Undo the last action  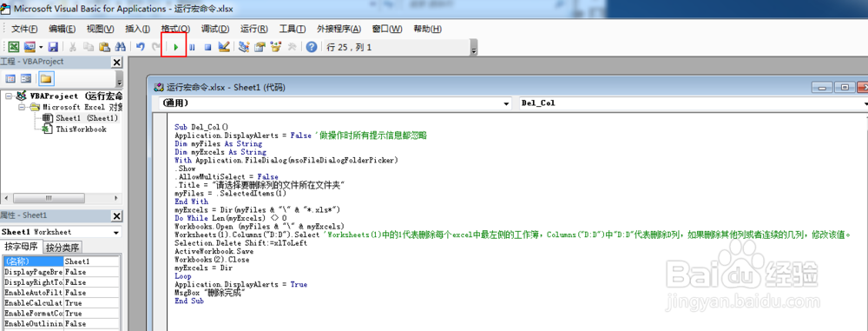[140, 47]
